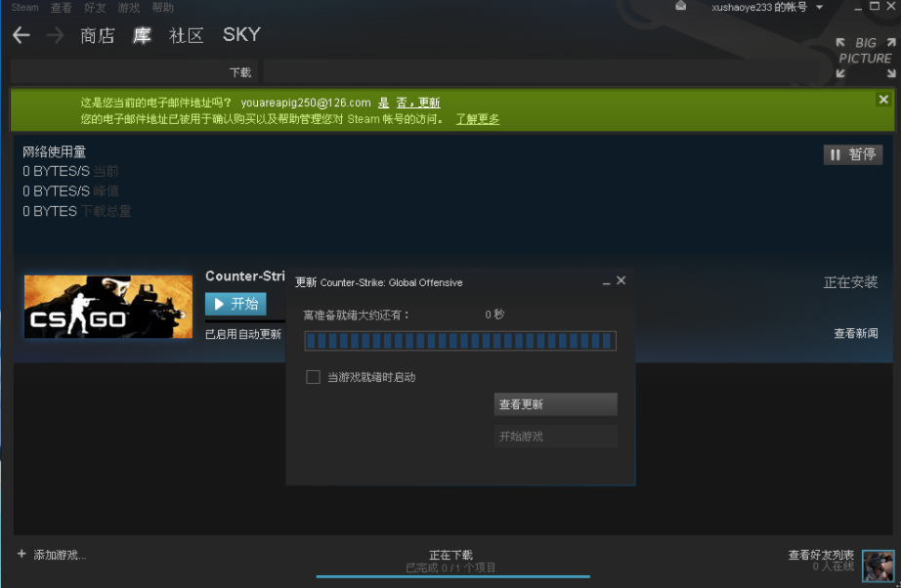Click the bottom download progress bar

[x=452, y=576]
